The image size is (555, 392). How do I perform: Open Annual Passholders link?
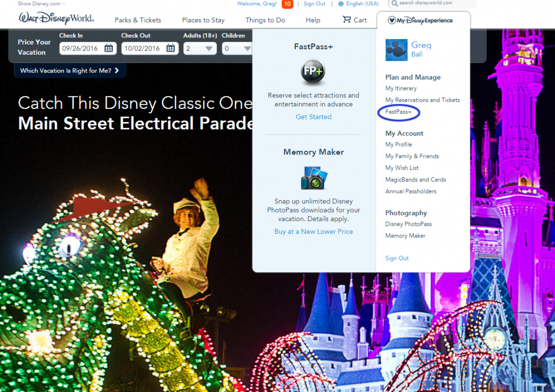411,191
